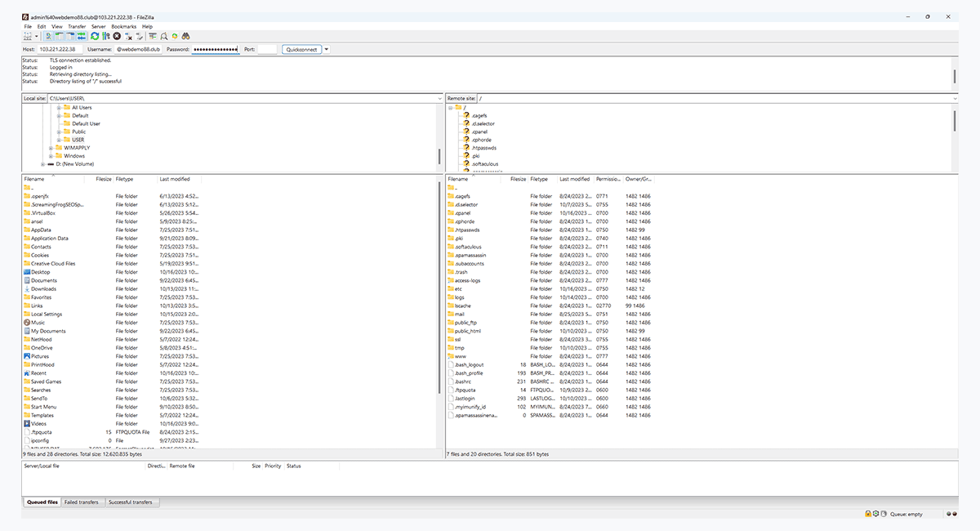Open directory listing filters dialog icon
The image size is (980, 531).
click(x=153, y=36)
